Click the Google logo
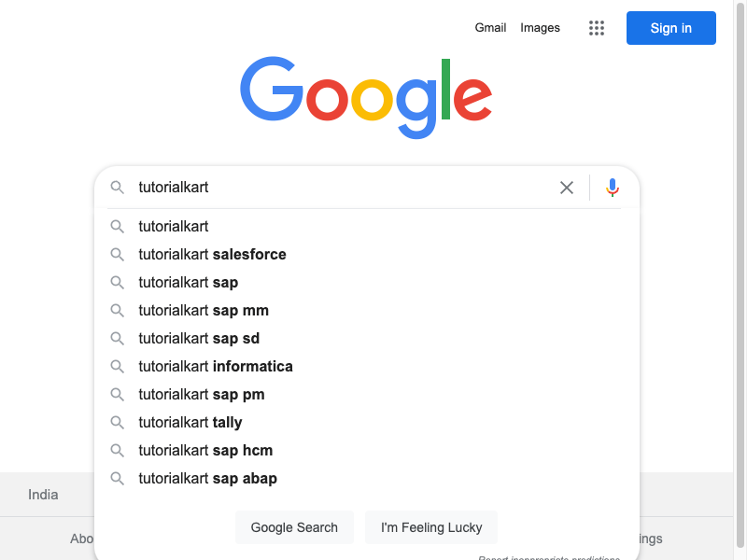The width and height of the screenshot is (747, 560). point(366,97)
